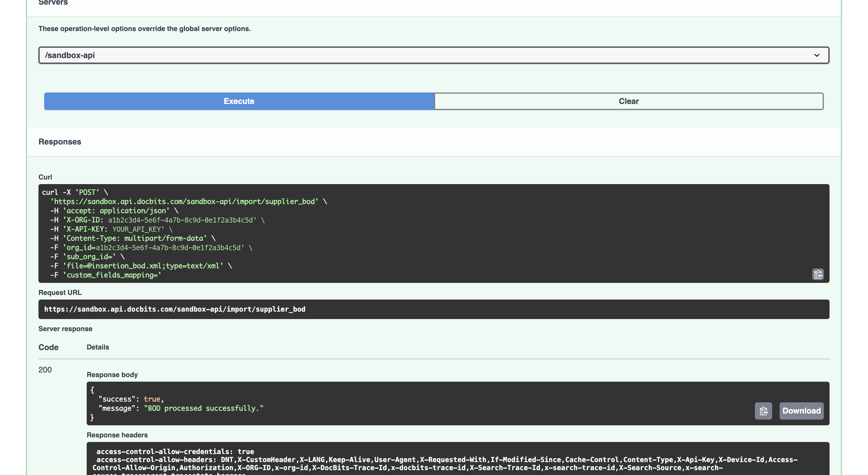Viewport: 868px width, 475px height.
Task: Click the 'sub_org_id=' line in curl
Action: (x=88, y=257)
